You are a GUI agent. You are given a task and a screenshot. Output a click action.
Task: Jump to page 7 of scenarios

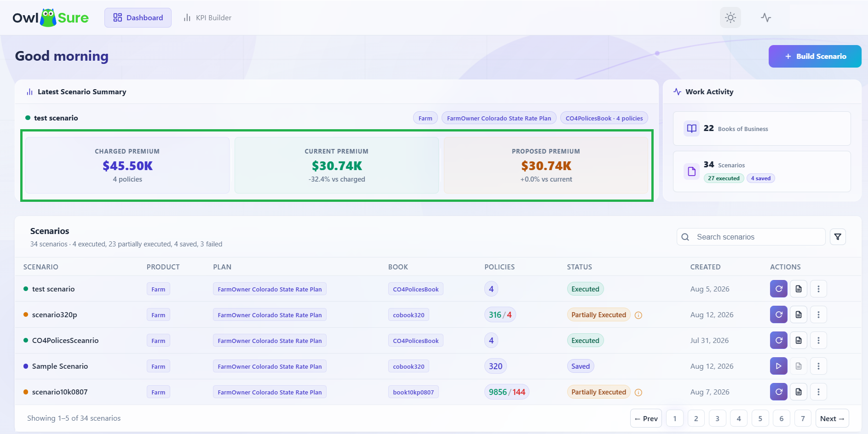803,418
